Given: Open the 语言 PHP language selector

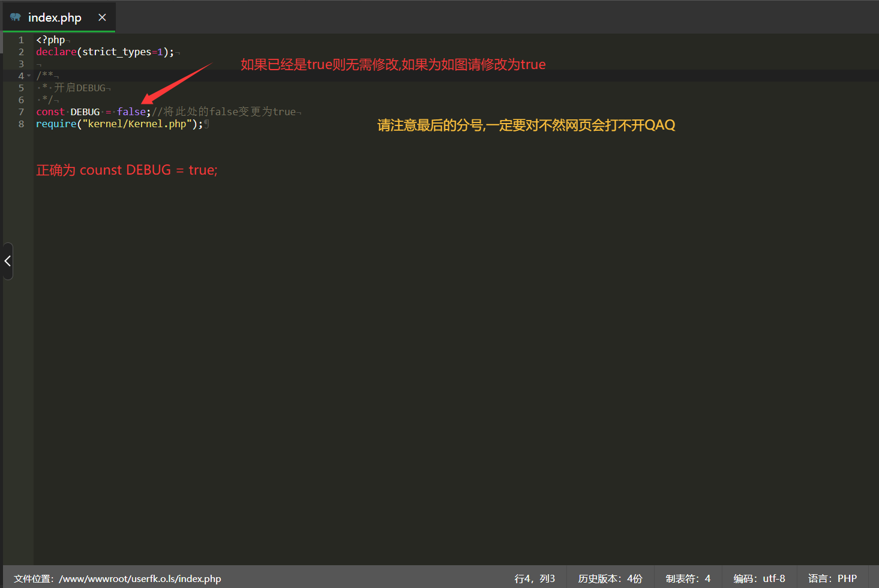Looking at the screenshot, I should [x=832, y=578].
